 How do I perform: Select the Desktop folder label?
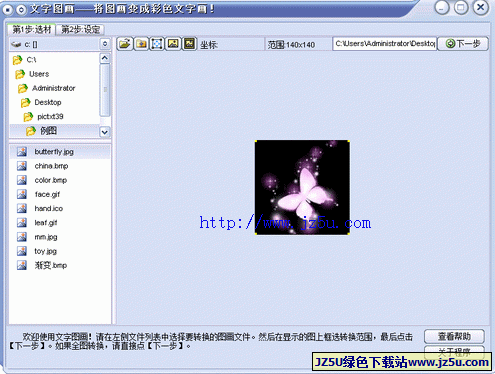(x=48, y=102)
